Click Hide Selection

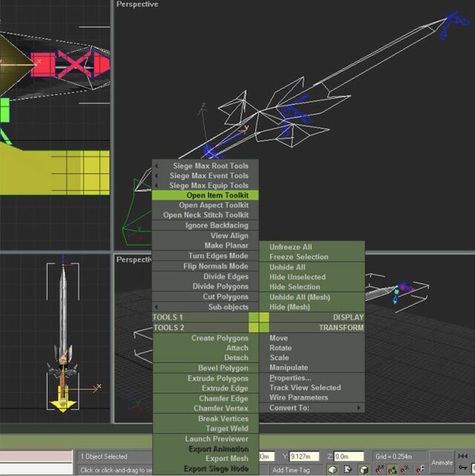point(312,287)
